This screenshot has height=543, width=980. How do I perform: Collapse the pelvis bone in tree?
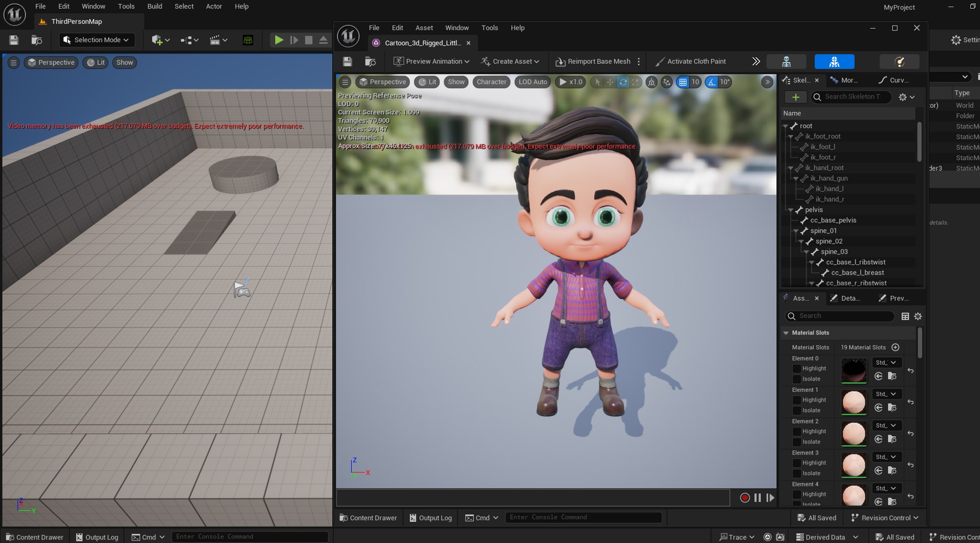pos(791,210)
